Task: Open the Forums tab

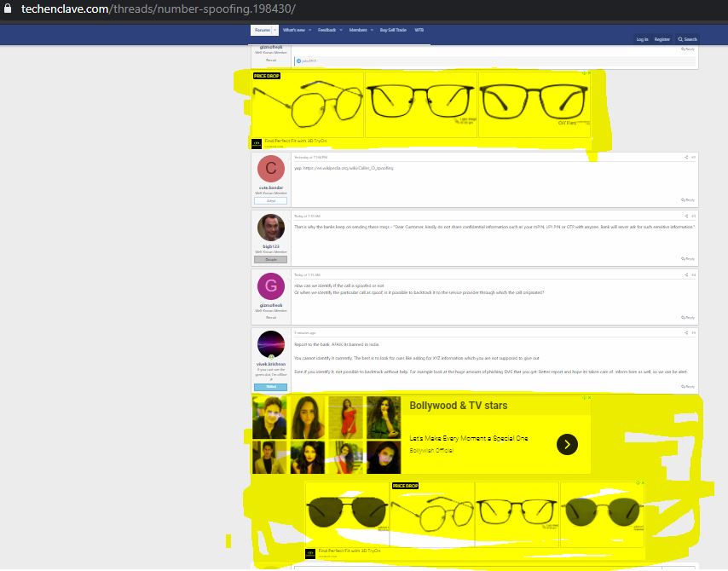Action: [x=262, y=30]
